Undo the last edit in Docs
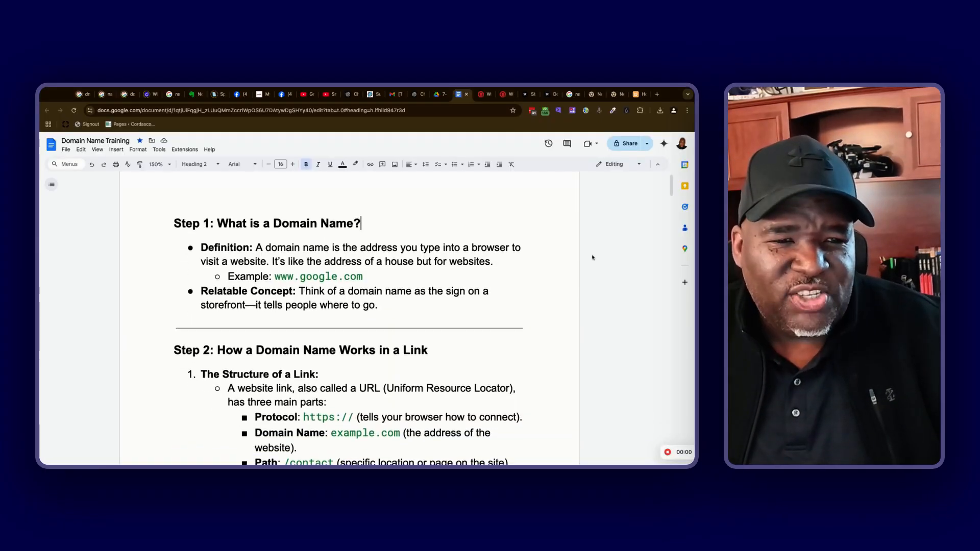The image size is (980, 551). tap(92, 164)
